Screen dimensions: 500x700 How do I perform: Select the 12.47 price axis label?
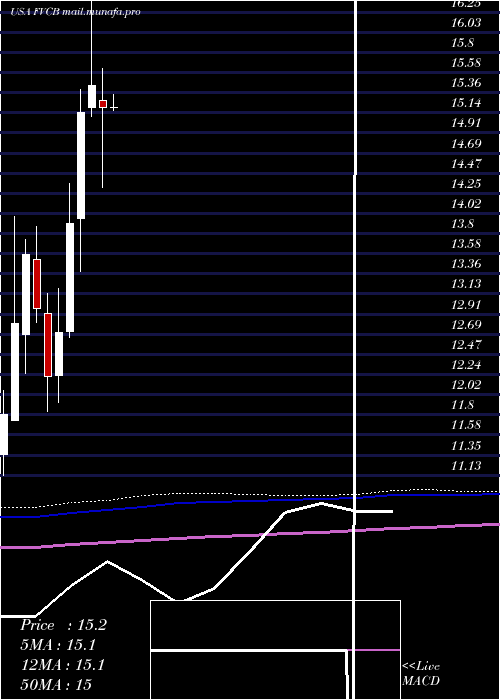coord(466,345)
